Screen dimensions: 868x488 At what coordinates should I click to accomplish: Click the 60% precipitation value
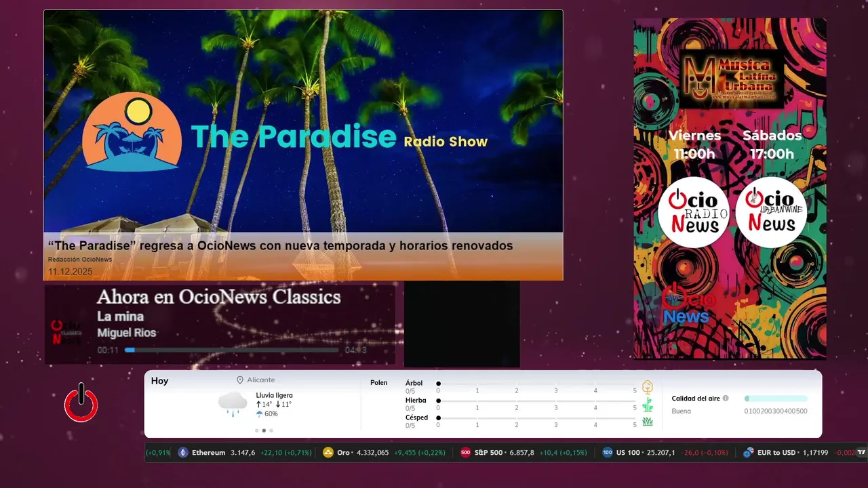point(271,414)
